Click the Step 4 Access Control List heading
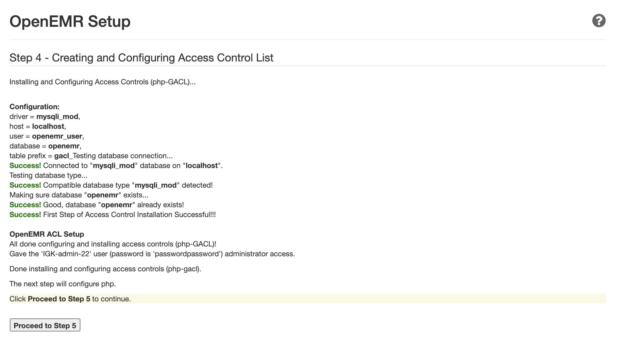 (141, 58)
